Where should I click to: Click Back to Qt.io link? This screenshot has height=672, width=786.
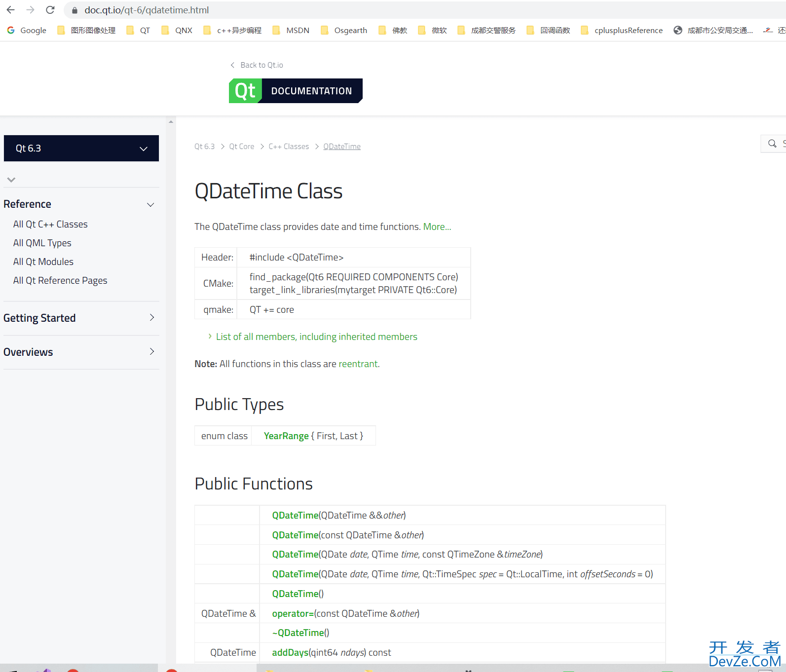pyautogui.click(x=257, y=65)
